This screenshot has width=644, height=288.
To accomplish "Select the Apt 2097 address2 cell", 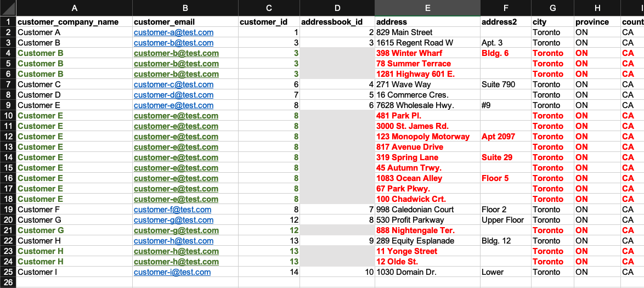I will tap(506, 137).
